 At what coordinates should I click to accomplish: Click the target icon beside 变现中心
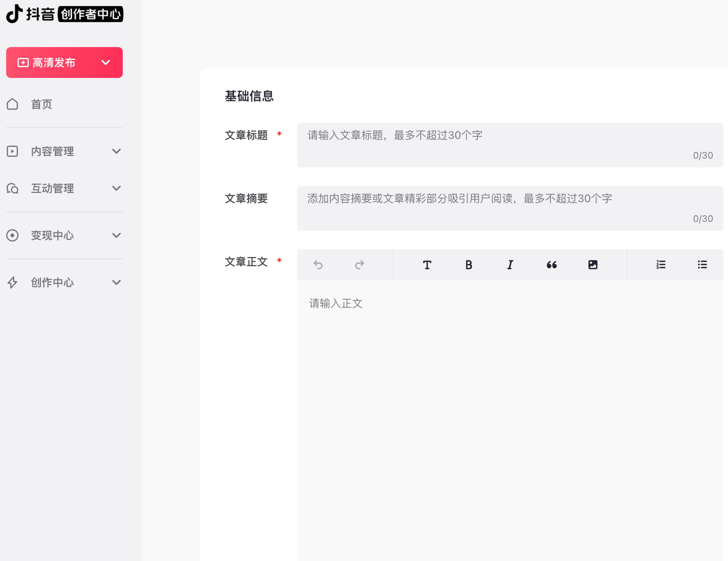tap(12, 235)
